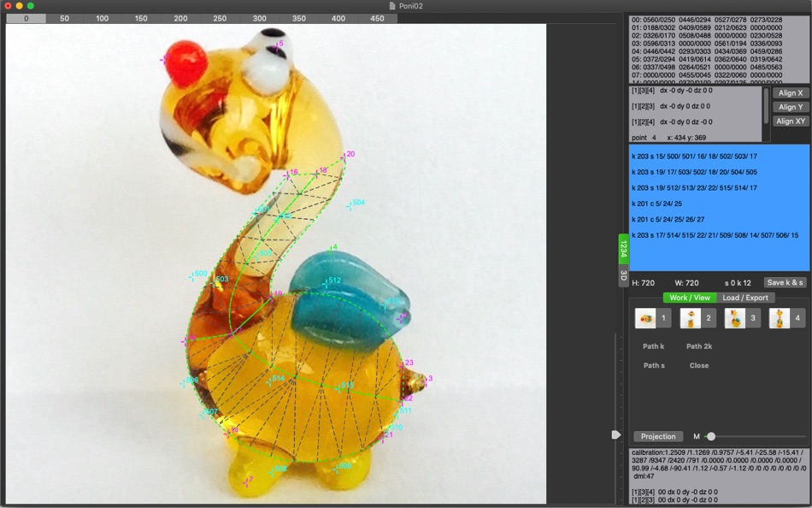The width and height of the screenshot is (812, 508).
Task: Select the 200 segment in top ruler
Action: point(180,18)
